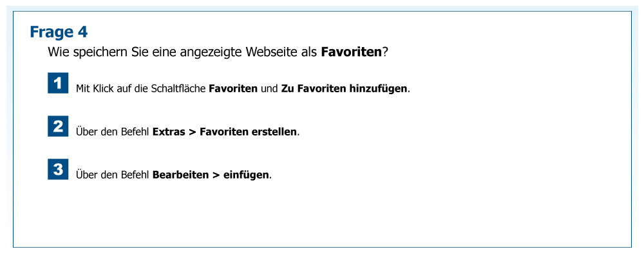Click 'Über den Befehl' in answer two
Viewport: 644px width, 258px height.
point(113,132)
